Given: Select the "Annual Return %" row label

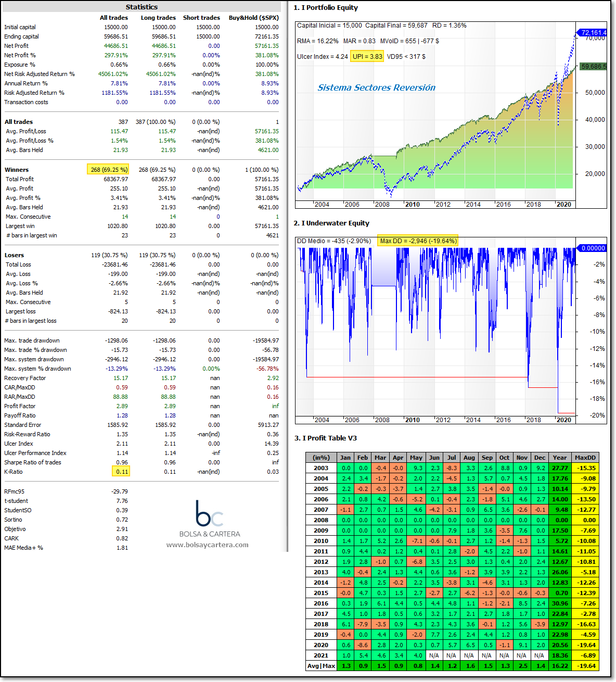Looking at the screenshot, I should pyautogui.click(x=26, y=83).
